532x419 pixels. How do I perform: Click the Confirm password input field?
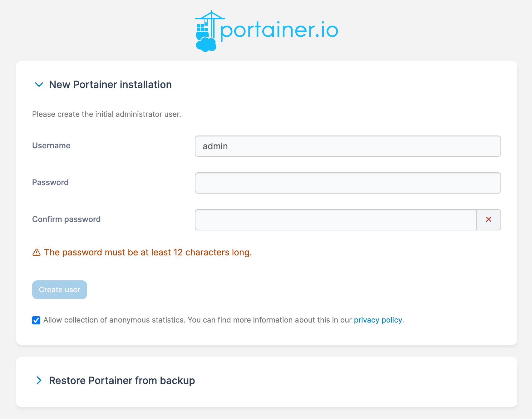pos(336,220)
